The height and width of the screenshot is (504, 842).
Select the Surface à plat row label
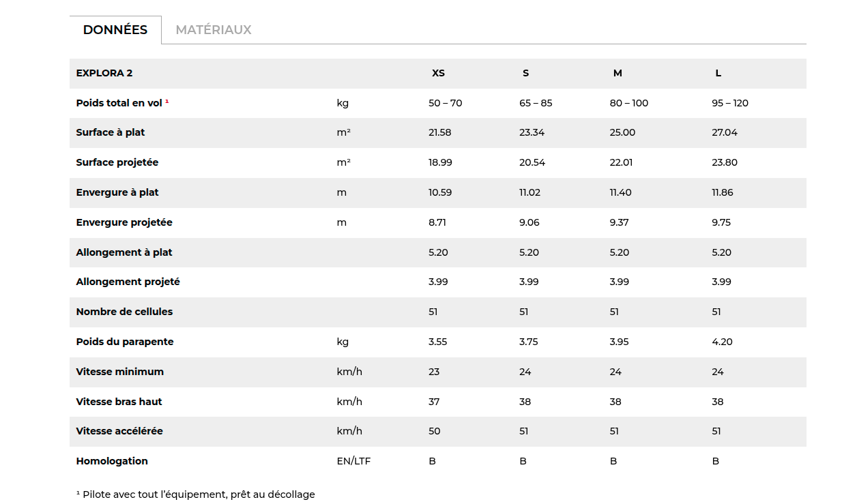pos(111,132)
